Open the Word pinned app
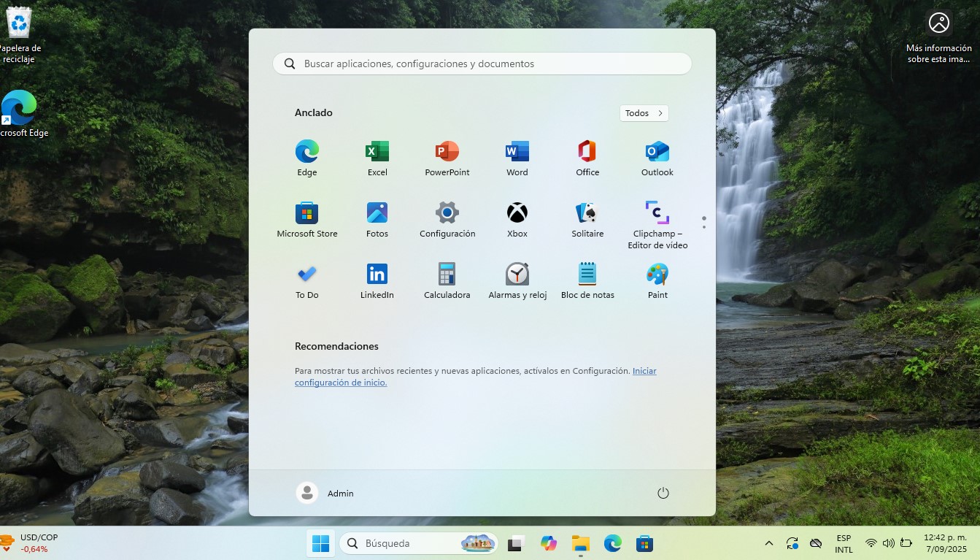980x560 pixels. pos(517,158)
